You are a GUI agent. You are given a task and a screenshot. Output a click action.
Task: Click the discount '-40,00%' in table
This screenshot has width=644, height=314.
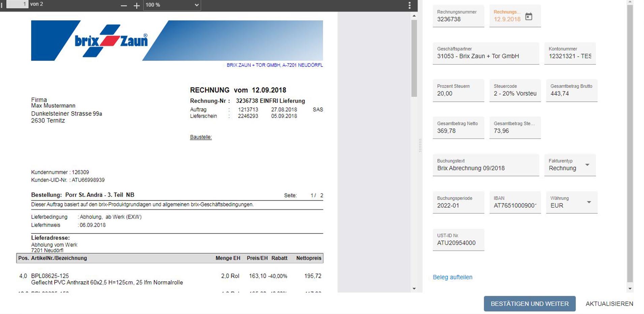(x=278, y=276)
